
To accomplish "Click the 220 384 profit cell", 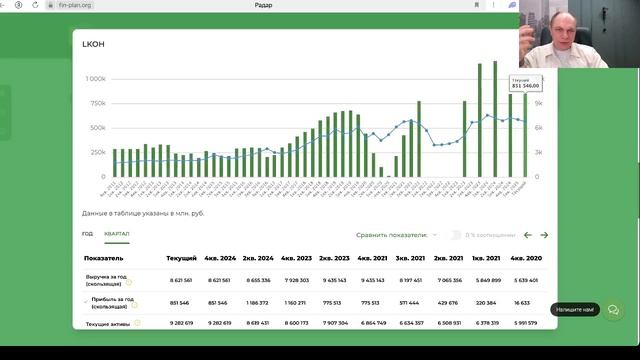I will point(486,303).
